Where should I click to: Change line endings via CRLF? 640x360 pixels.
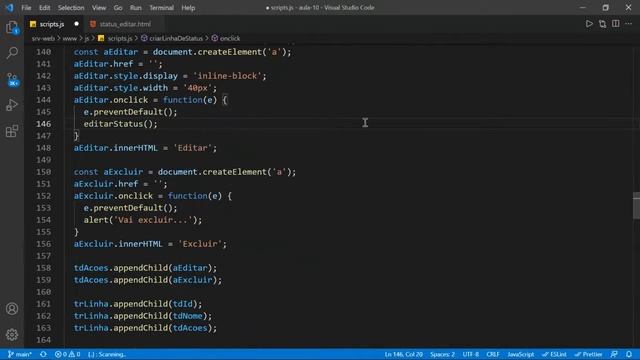coord(493,354)
